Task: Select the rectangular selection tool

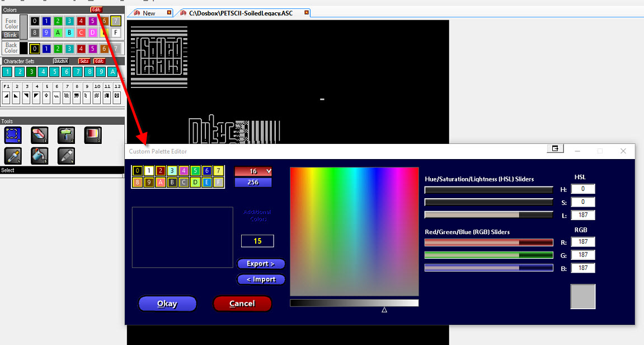Action: click(13, 134)
